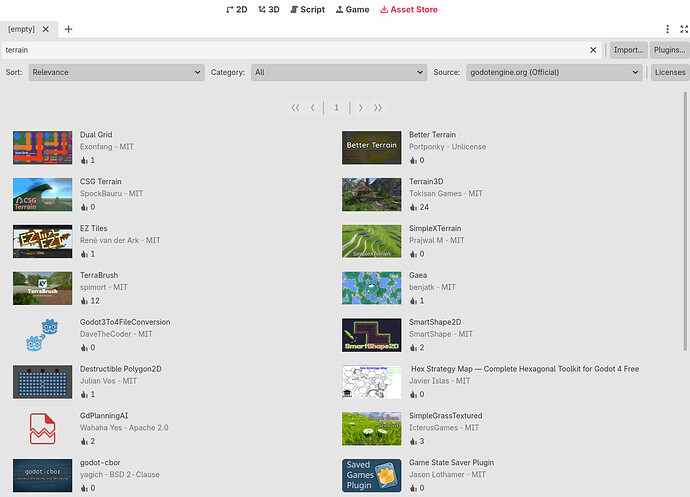The image size is (690, 497).
Task: Go to first results page
Action: (295, 107)
